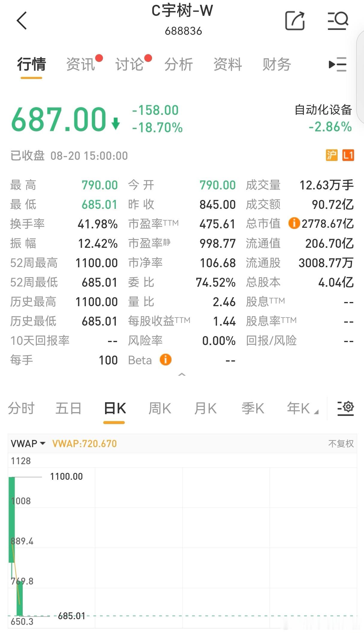Tap the 流通股 value 3008.77万
Viewport: 364px width, 633px height.
click(326, 263)
